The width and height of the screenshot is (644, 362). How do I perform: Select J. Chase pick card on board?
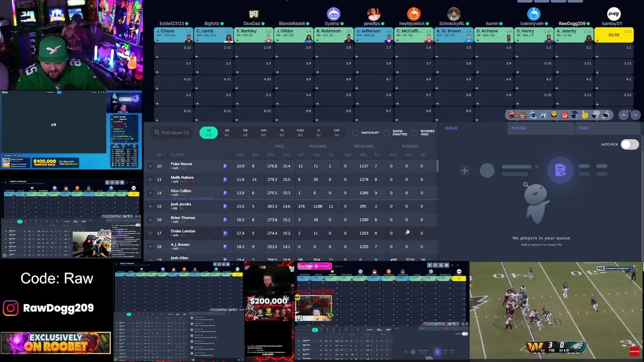[x=174, y=35]
